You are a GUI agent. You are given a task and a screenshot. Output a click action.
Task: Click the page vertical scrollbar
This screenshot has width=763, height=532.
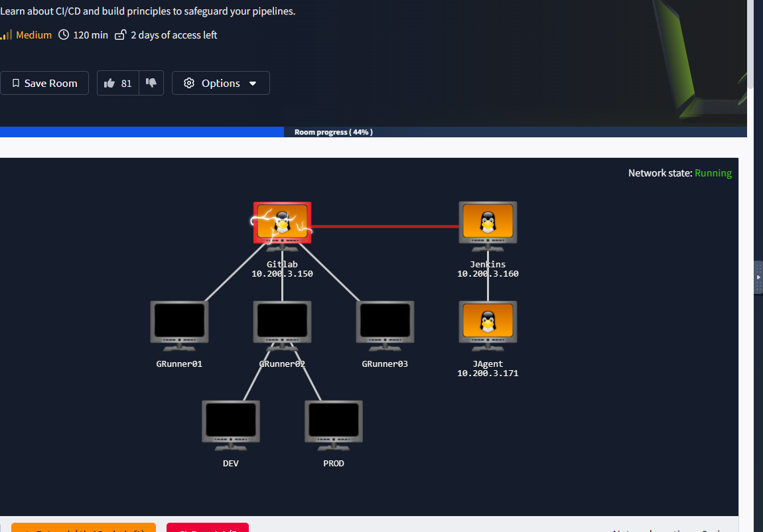751,44
